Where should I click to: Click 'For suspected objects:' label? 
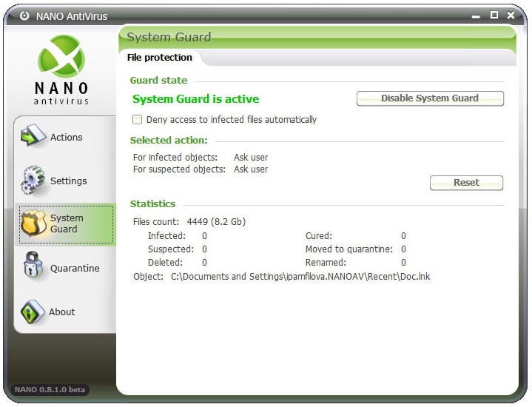tap(179, 169)
